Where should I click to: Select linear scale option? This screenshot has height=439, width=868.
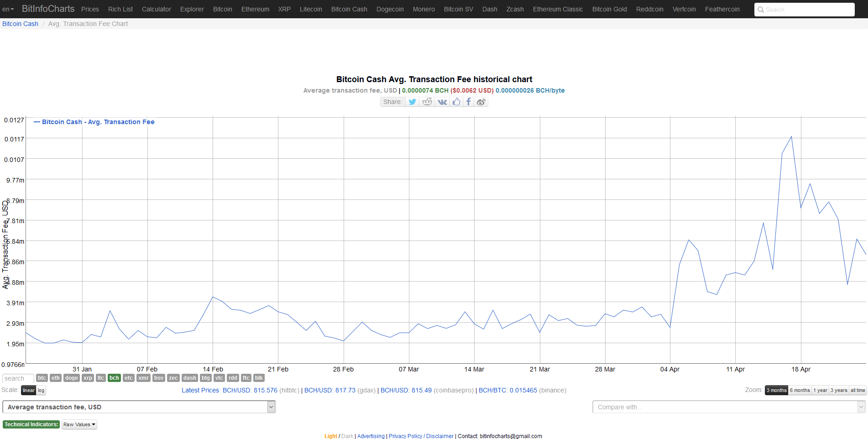coord(29,390)
